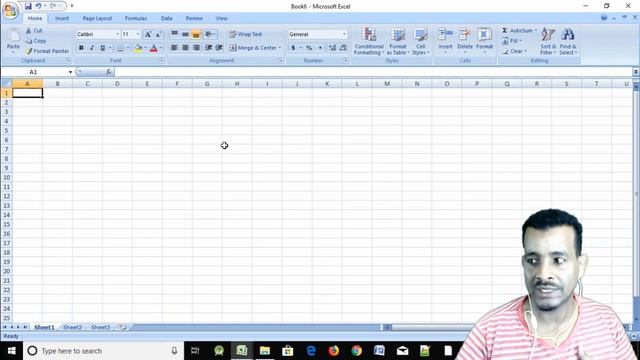Toggle Underline formatting
Viewport: 640px width, 360px height.
(x=103, y=48)
